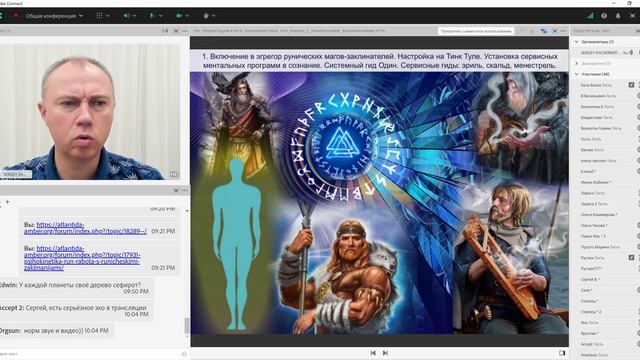Check the connection status signal icon
Image resolution: width=640 pixels, height=360 pixels.
590,16
